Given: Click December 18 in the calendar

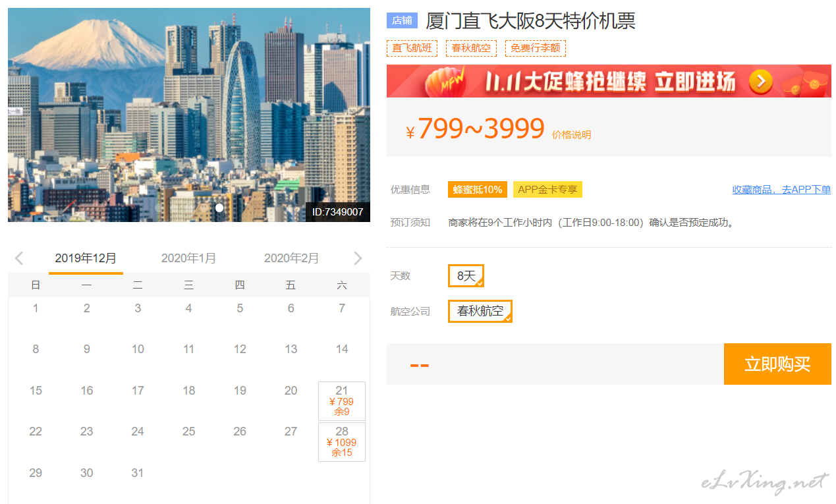Looking at the screenshot, I should (188, 391).
